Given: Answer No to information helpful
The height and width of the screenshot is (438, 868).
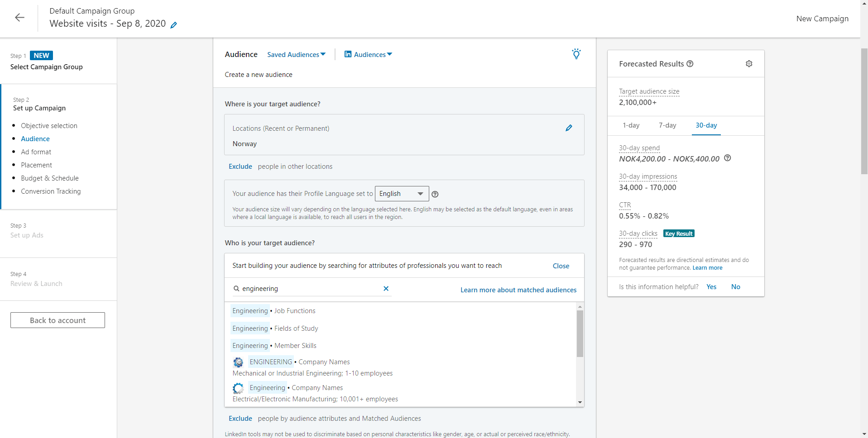Looking at the screenshot, I should (x=736, y=287).
